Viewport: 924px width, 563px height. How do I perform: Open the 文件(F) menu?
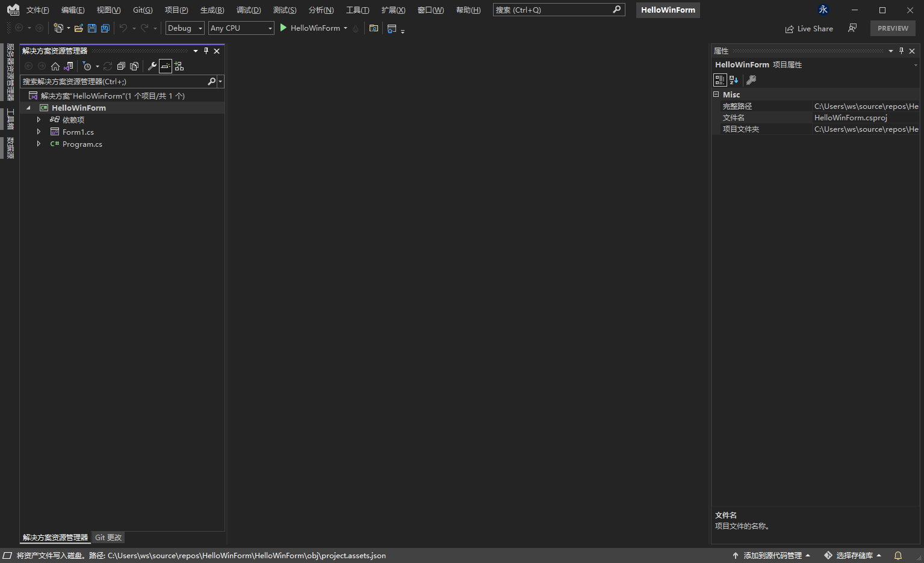click(x=38, y=10)
